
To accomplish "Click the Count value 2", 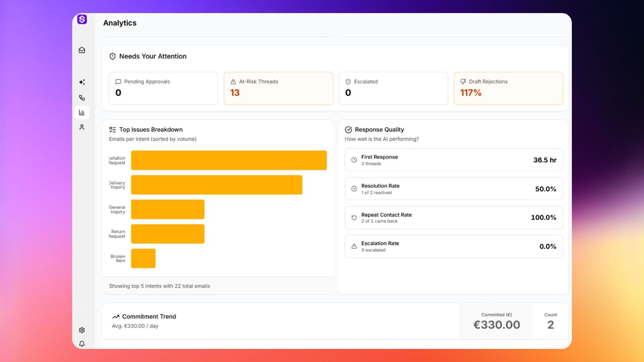I will (550, 325).
